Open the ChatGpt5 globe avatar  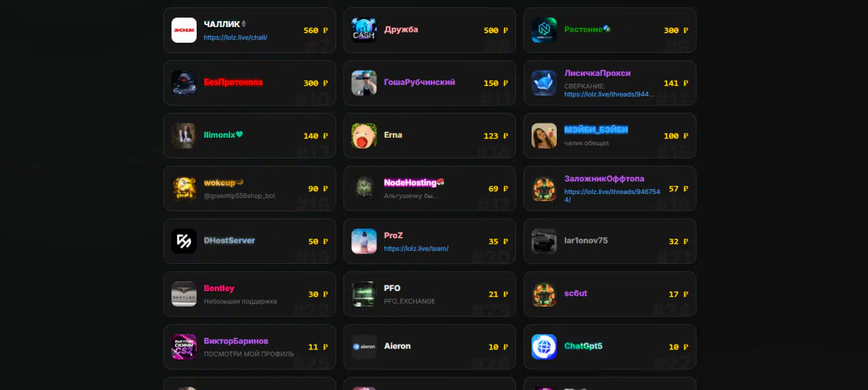(x=544, y=347)
